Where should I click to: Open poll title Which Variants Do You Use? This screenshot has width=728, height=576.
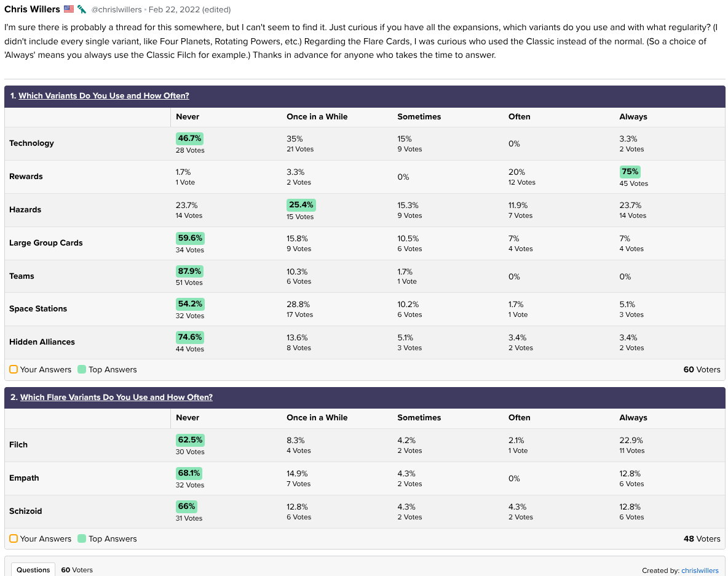103,96
